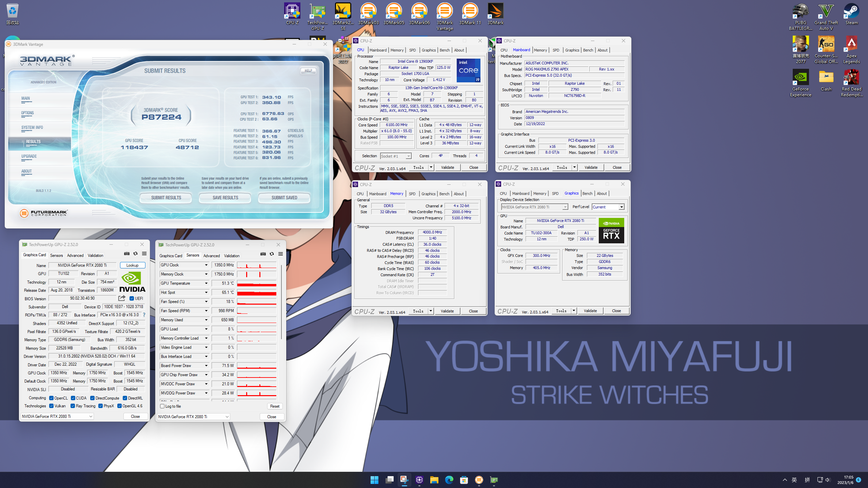Open the Recycle Bin icon
Screen dimensions: 868x488
13,14
